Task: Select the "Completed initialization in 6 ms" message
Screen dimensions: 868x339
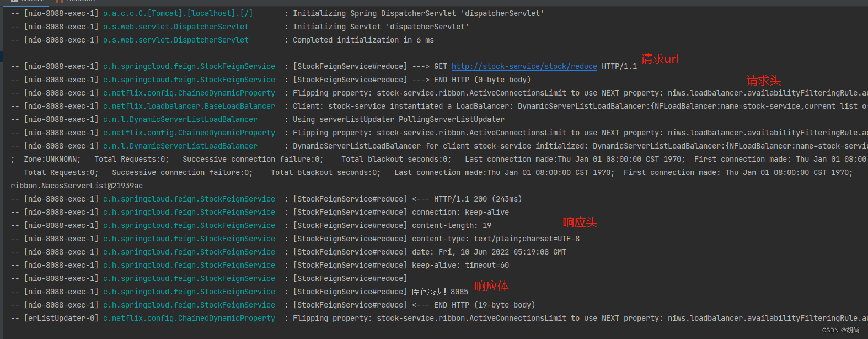Action: [x=363, y=40]
